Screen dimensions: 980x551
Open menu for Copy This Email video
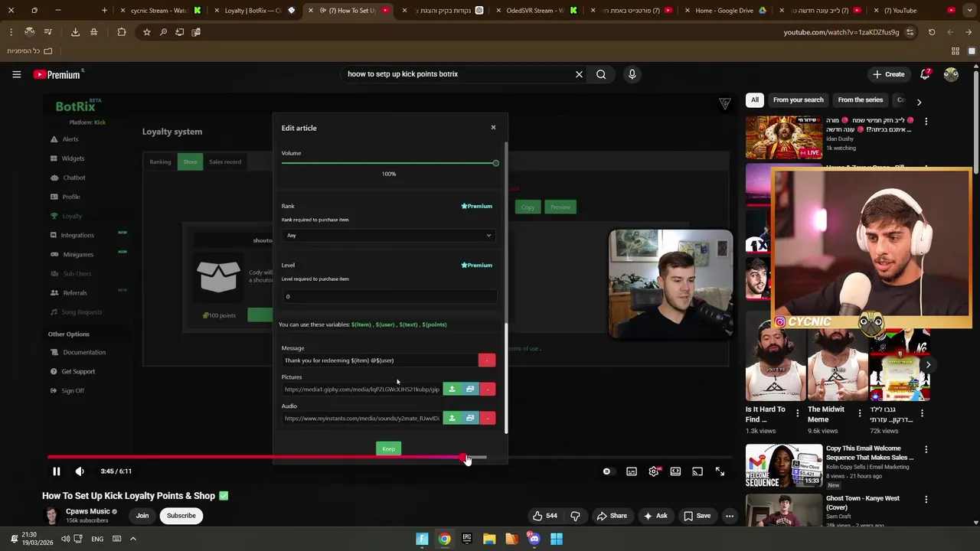pyautogui.click(x=926, y=448)
